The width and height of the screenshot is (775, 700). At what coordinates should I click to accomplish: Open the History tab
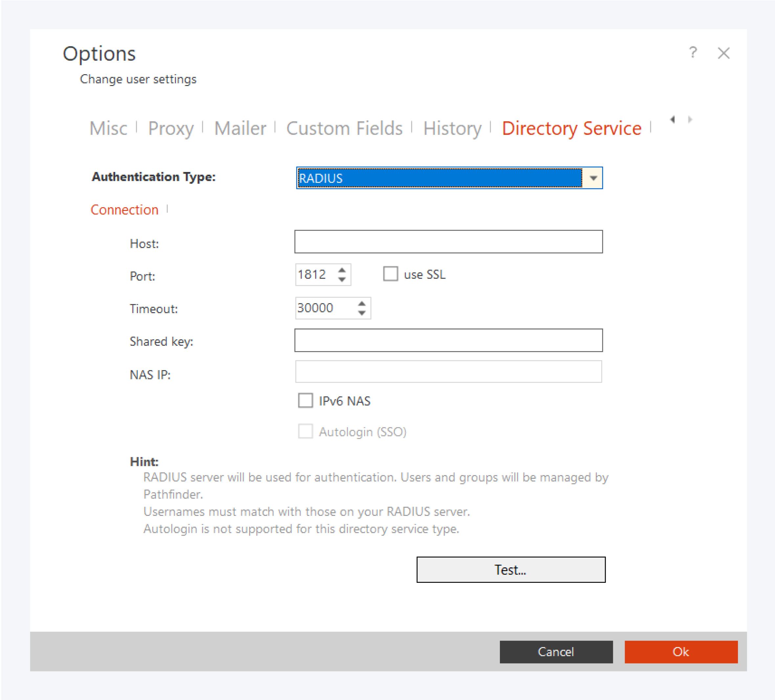pyautogui.click(x=452, y=128)
